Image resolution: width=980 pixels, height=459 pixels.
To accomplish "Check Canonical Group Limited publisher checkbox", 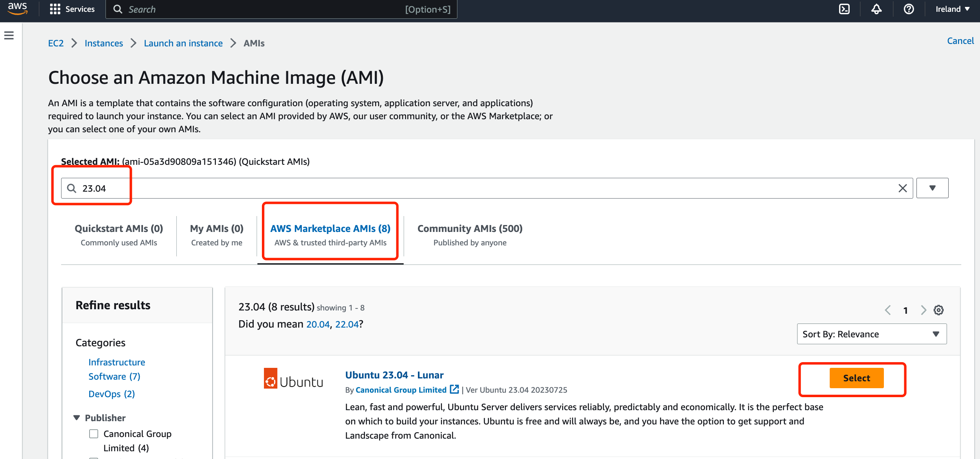I will tap(94, 434).
